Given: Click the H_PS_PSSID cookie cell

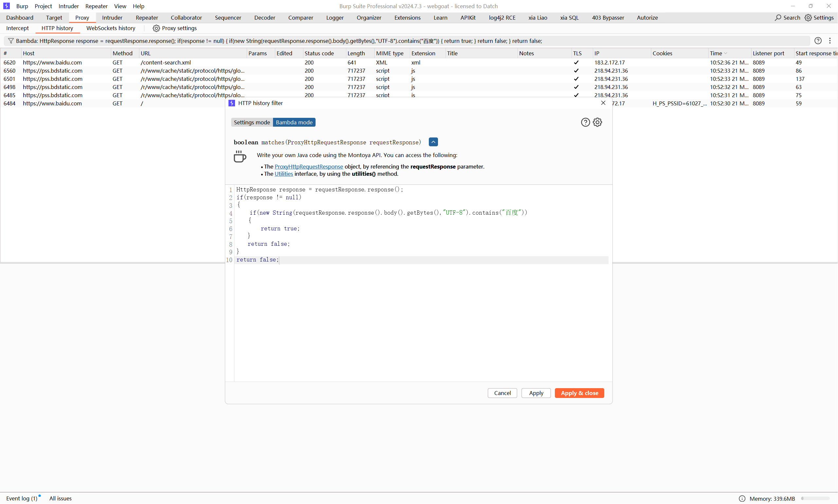Looking at the screenshot, I should point(679,103).
